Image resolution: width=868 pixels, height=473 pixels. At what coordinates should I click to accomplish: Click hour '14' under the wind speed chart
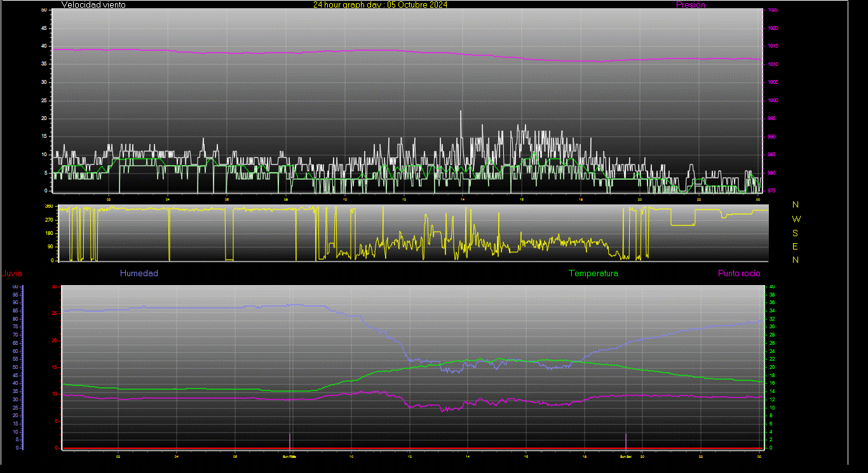[463, 199]
